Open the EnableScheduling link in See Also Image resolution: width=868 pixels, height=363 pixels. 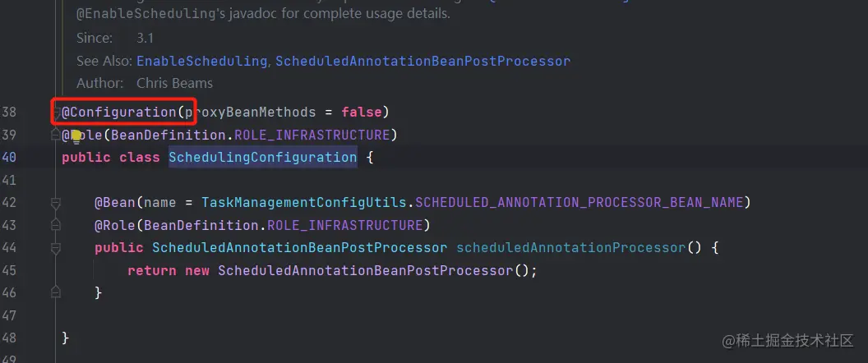pos(202,61)
